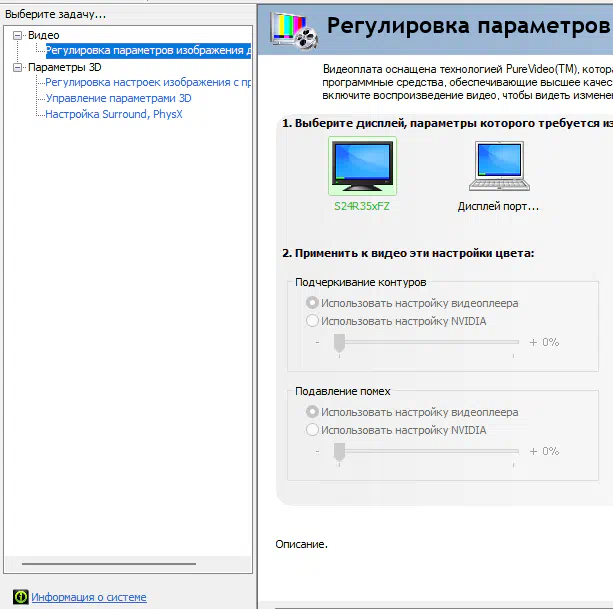Collapse the Параметры 3D tree node
The height and width of the screenshot is (609, 613).
(x=17, y=68)
